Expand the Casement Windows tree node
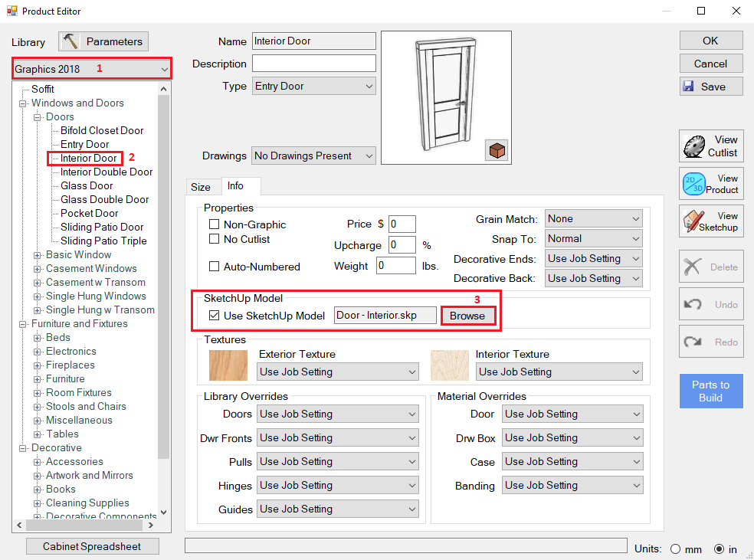This screenshot has width=754, height=560. tap(38, 269)
